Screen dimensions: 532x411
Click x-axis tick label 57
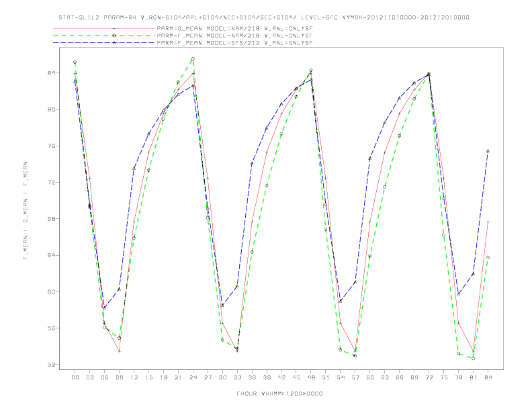(x=355, y=377)
